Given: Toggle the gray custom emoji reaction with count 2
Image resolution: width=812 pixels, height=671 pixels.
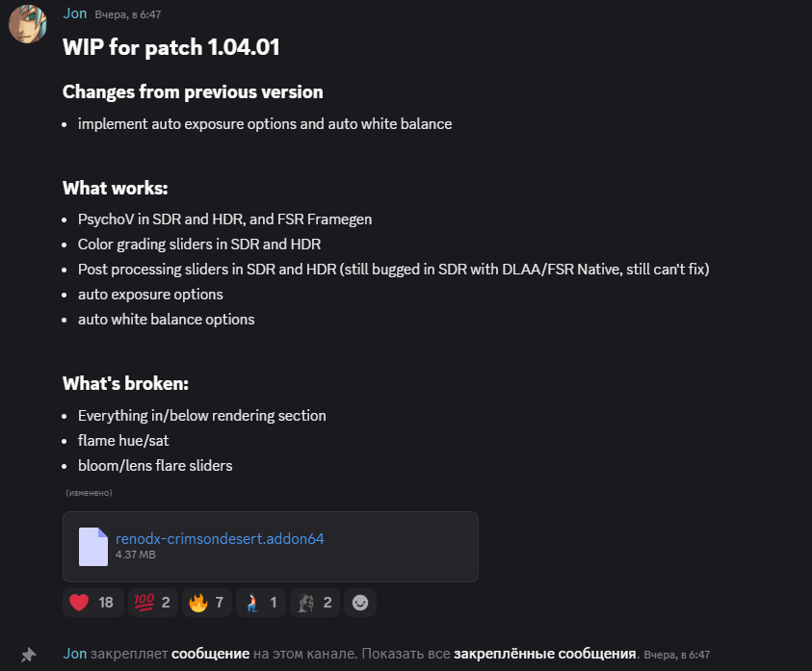Looking at the screenshot, I should [314, 602].
